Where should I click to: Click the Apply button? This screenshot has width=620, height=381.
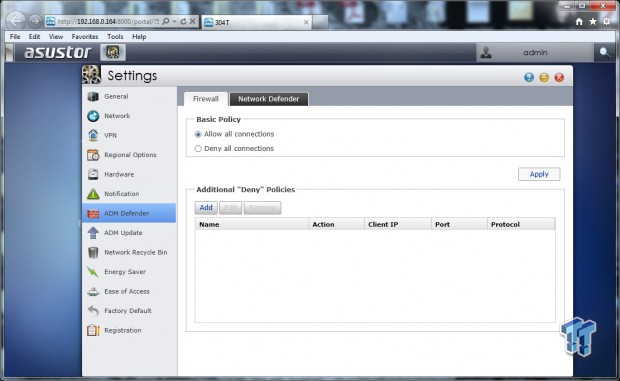tap(539, 174)
